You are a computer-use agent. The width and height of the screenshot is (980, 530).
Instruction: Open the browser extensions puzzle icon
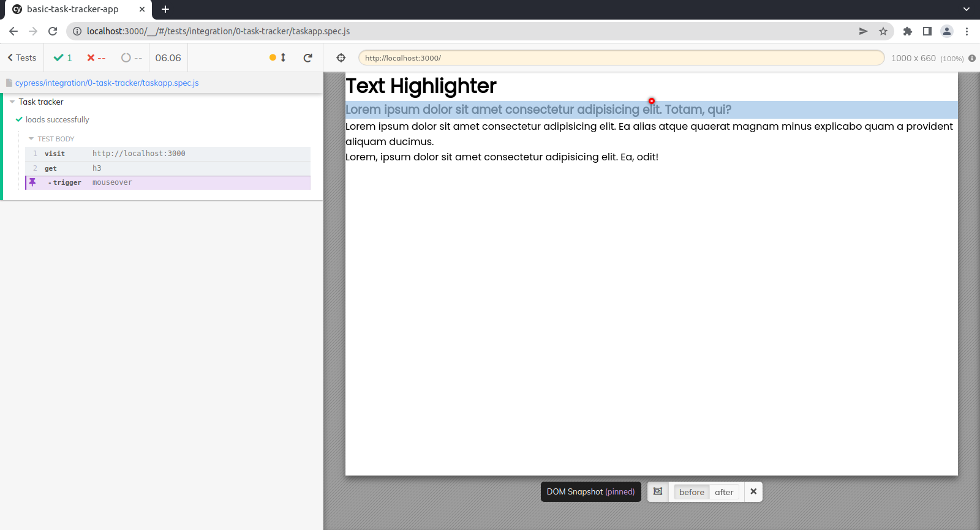(x=908, y=31)
